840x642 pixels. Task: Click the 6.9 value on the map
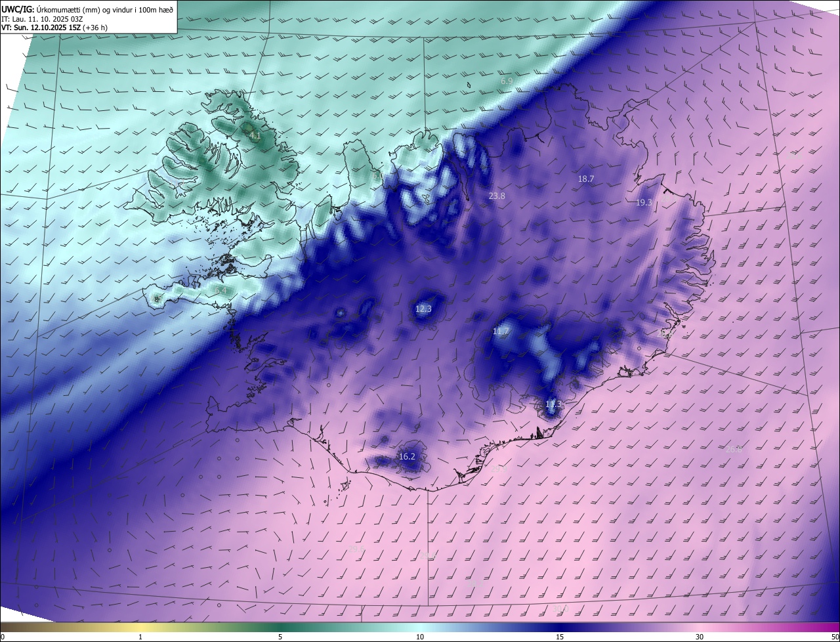[x=507, y=81]
